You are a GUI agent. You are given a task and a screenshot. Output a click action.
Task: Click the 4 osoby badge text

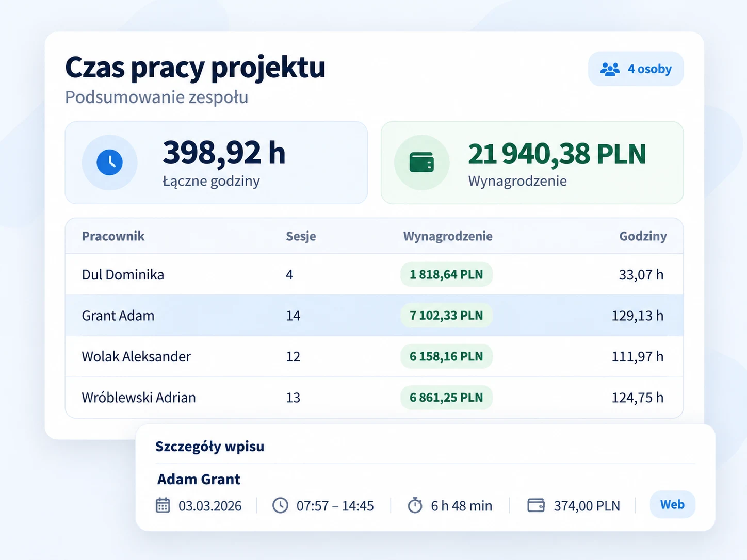649,69
